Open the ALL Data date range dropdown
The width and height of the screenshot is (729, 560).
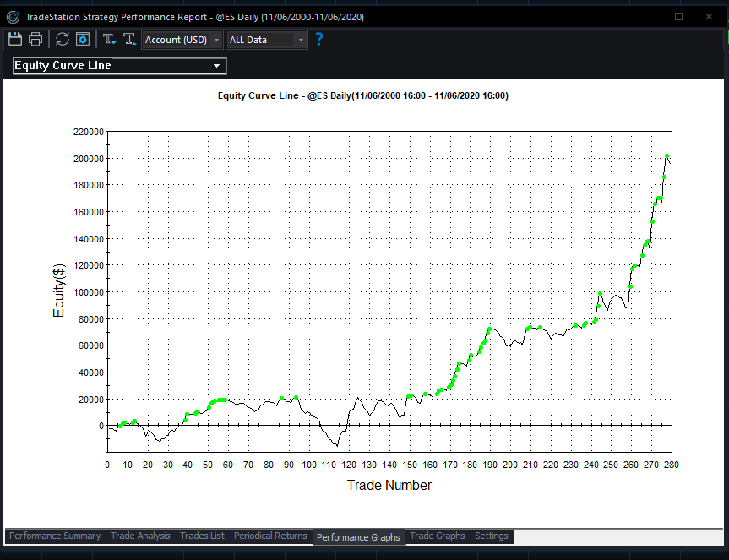coord(300,39)
